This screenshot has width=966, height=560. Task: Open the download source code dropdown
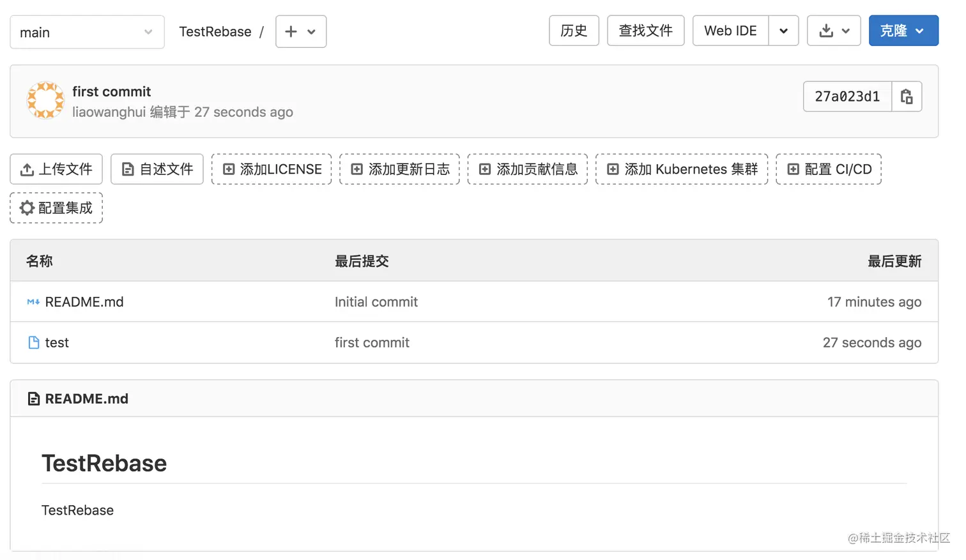pyautogui.click(x=834, y=31)
